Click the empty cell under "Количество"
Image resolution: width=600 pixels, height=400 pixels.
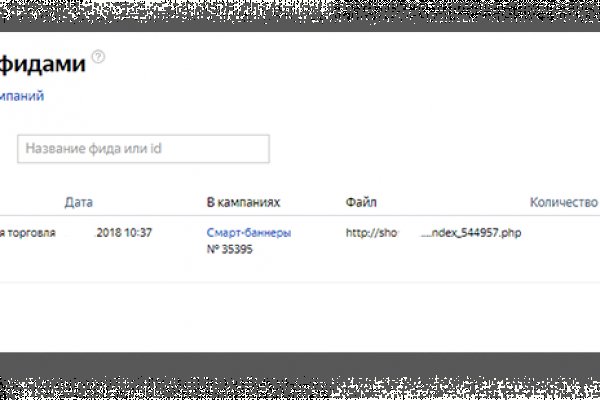click(x=563, y=240)
